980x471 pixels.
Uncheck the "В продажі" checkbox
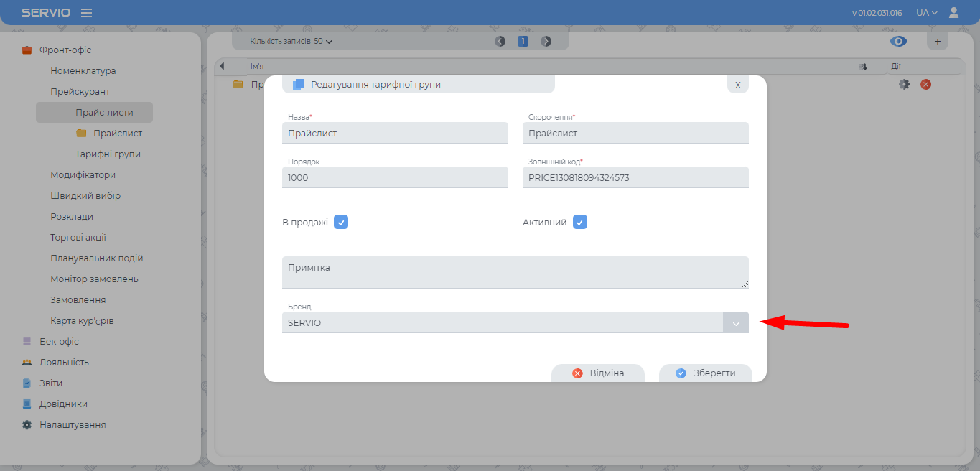point(341,222)
